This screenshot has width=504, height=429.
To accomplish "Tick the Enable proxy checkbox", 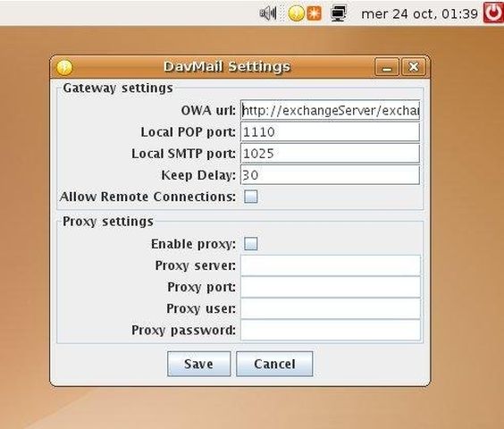I will tap(251, 243).
